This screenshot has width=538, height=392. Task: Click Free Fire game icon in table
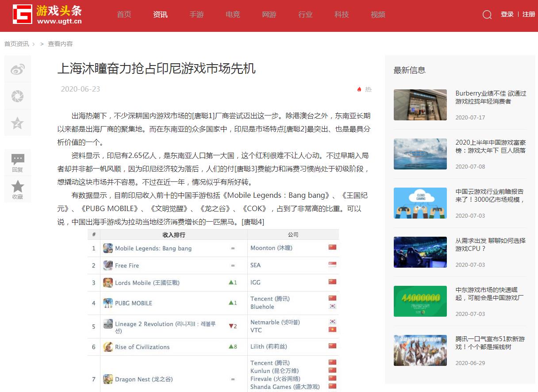(108, 265)
